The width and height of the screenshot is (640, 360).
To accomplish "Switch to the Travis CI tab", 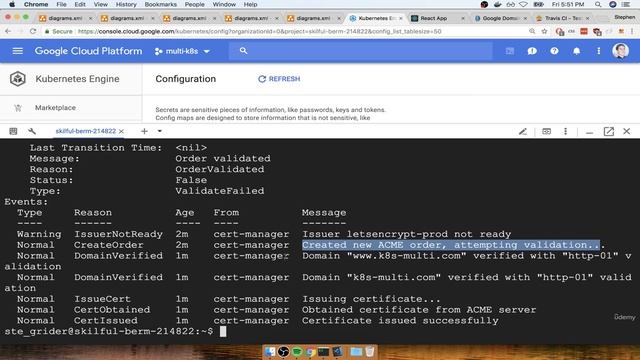I will 563,18.
